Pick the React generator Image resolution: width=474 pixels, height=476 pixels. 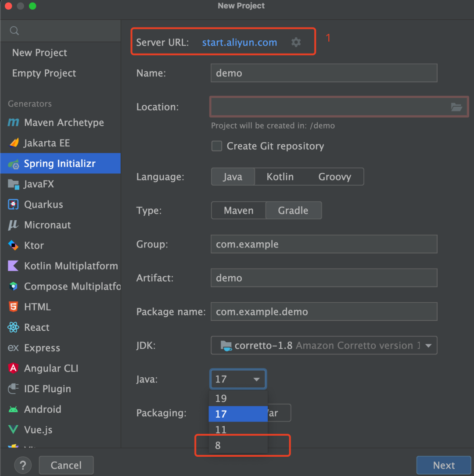click(37, 327)
